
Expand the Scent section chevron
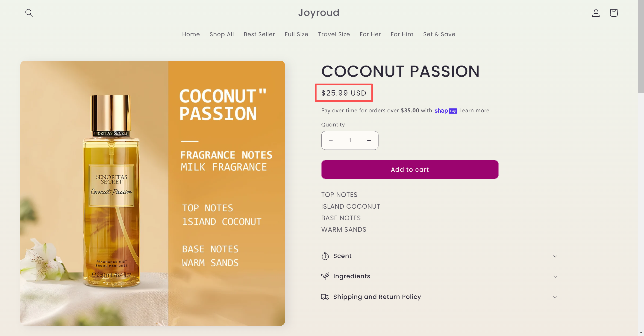pyautogui.click(x=555, y=256)
